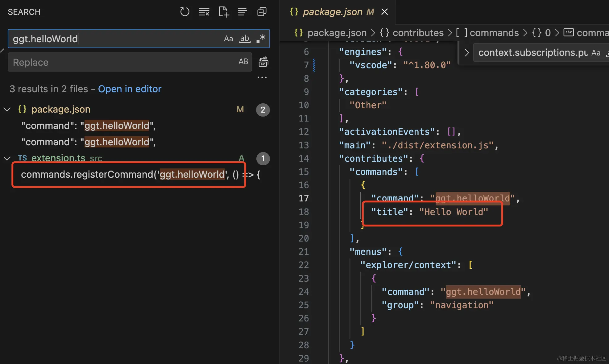Click the Refresh search results icon
Image resolution: width=609 pixels, height=364 pixels.
click(x=184, y=12)
